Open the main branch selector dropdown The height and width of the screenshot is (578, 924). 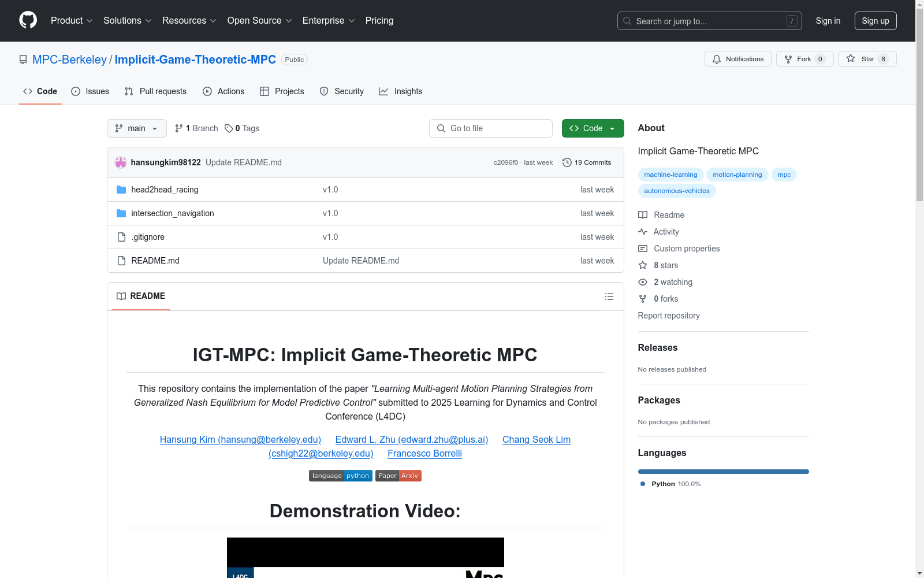[x=137, y=128]
